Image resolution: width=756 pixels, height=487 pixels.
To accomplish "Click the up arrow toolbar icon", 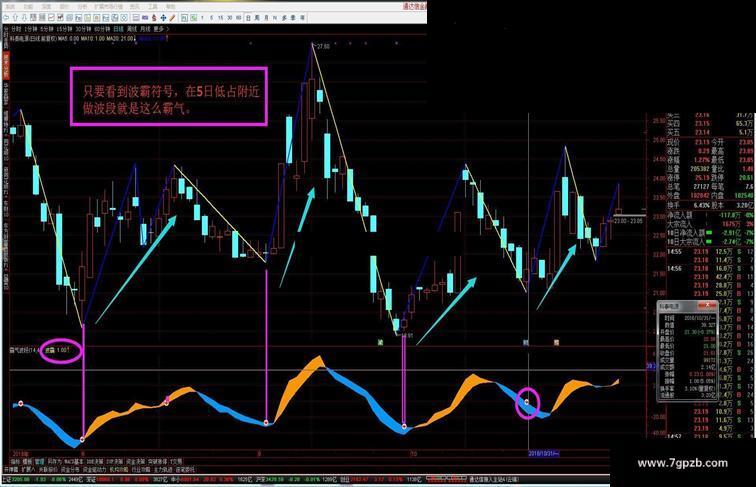I will click(x=15, y=17).
